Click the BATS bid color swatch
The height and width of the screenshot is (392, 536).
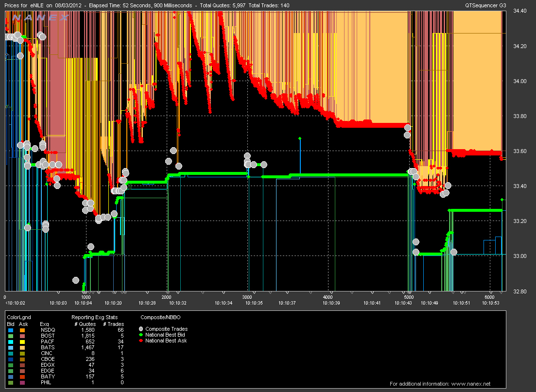coord(11,348)
